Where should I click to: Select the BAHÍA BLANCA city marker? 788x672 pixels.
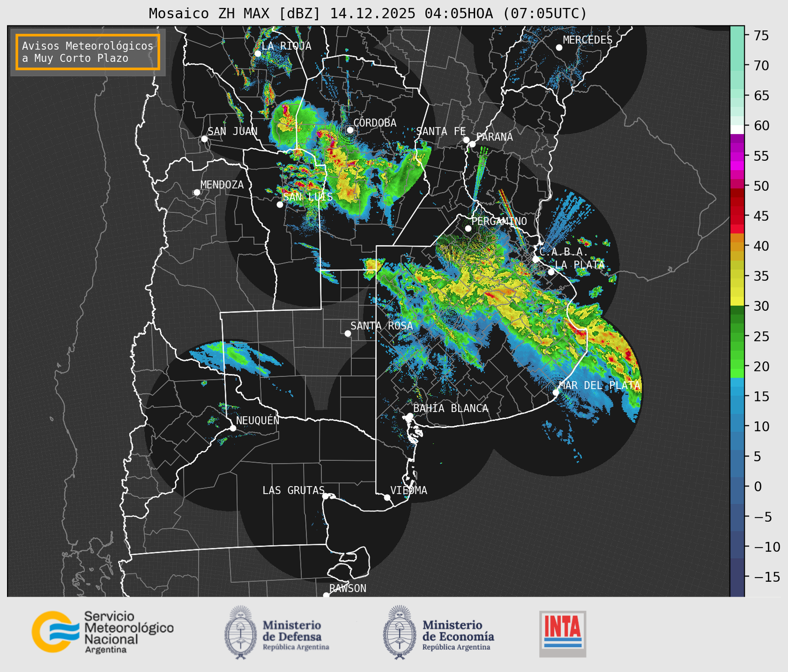(x=410, y=416)
